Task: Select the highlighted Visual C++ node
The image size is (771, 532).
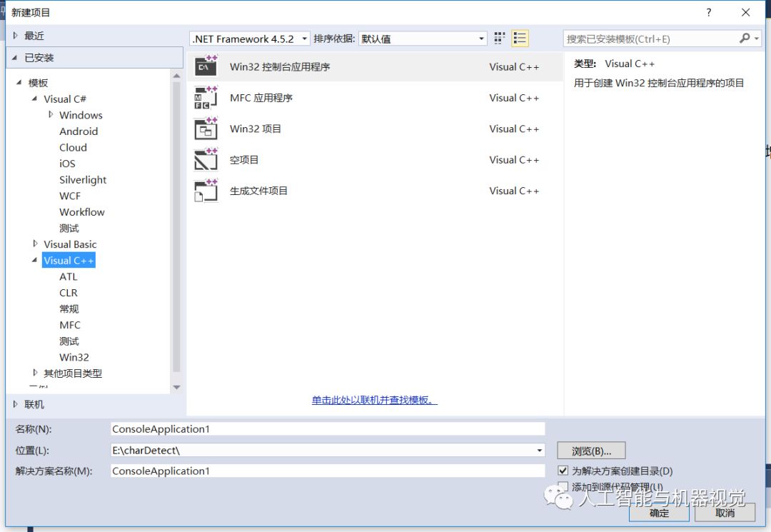Action: [69, 260]
